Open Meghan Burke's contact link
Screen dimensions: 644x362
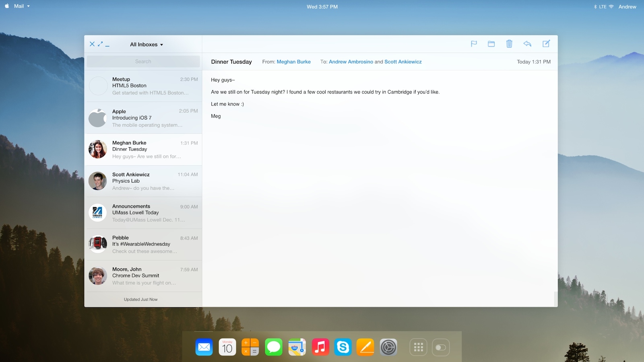click(293, 62)
